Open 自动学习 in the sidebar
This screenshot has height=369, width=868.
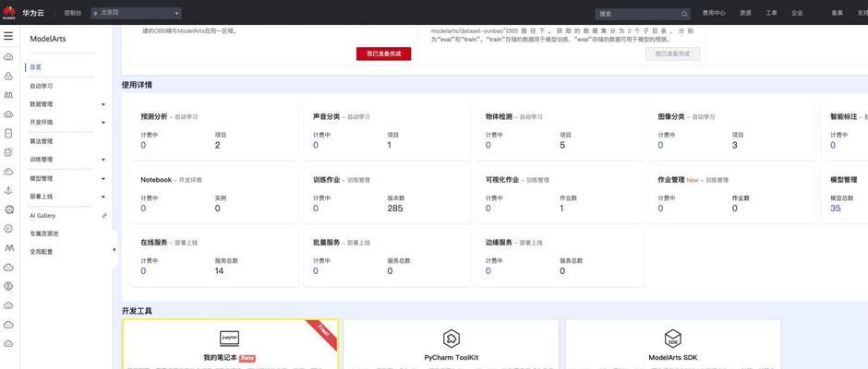[42, 87]
